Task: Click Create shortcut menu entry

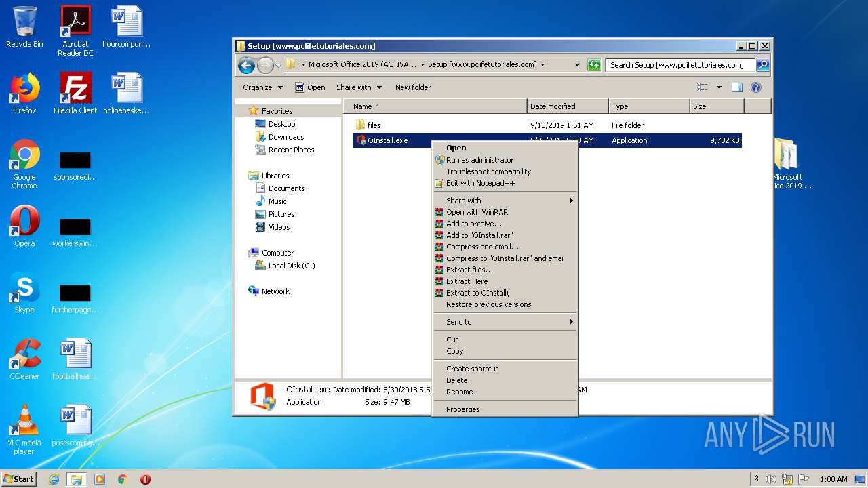Action: click(x=505, y=369)
